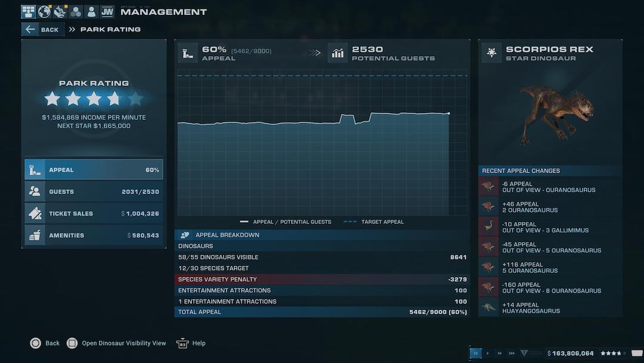Click the +46 Appeal 2 Ouranosaurus entry
644x363 pixels.
(x=550, y=207)
